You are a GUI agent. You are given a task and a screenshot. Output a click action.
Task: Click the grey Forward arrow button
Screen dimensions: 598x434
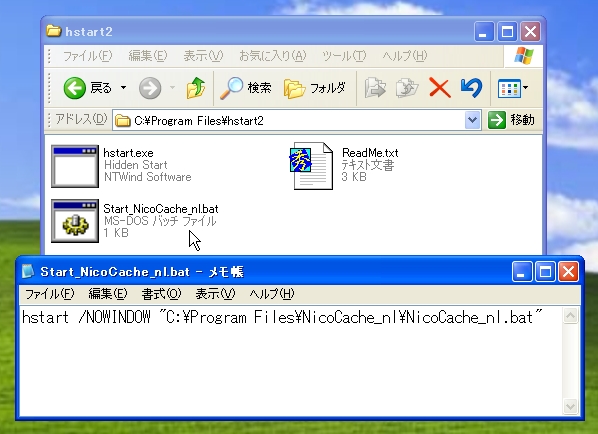coord(150,88)
